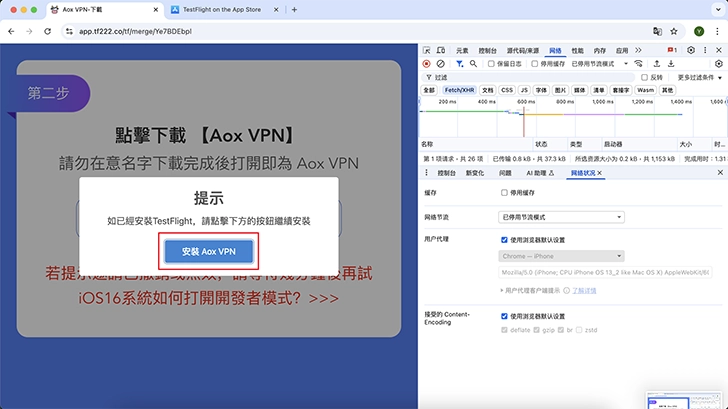Click the DevTools inspect element picker icon
The width and height of the screenshot is (728, 409).
tap(427, 50)
